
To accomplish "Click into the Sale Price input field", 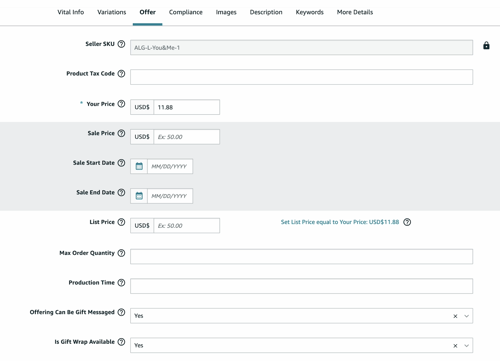I will pos(186,137).
